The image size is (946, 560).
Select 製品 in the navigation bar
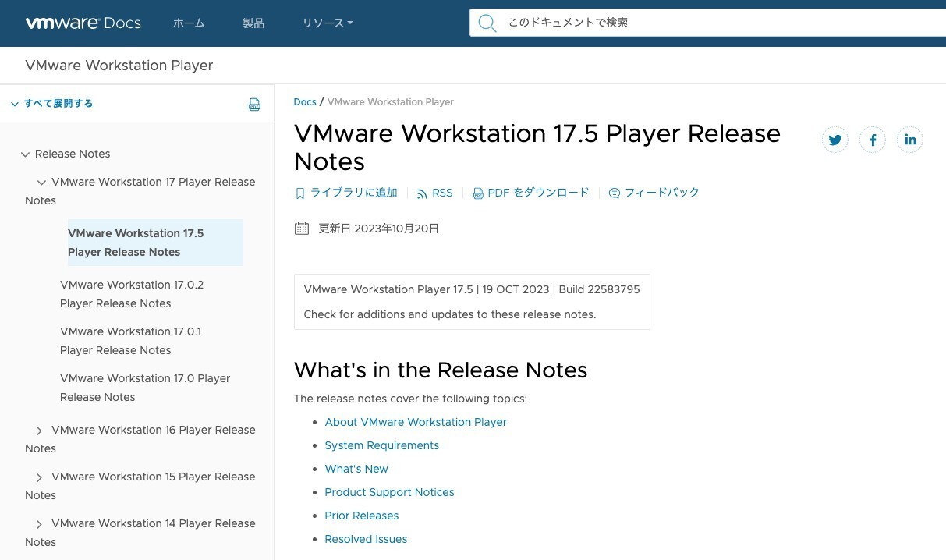(x=253, y=23)
